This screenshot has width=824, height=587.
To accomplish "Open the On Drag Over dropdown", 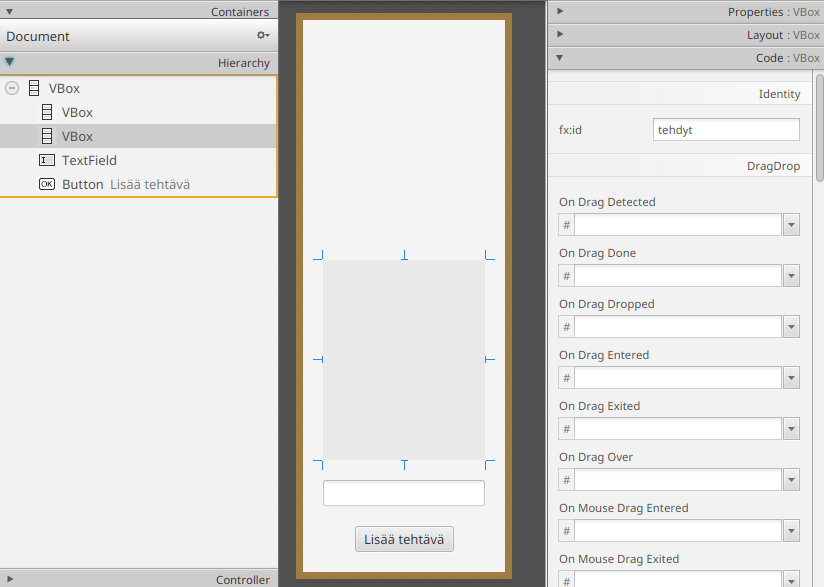I will coord(791,480).
